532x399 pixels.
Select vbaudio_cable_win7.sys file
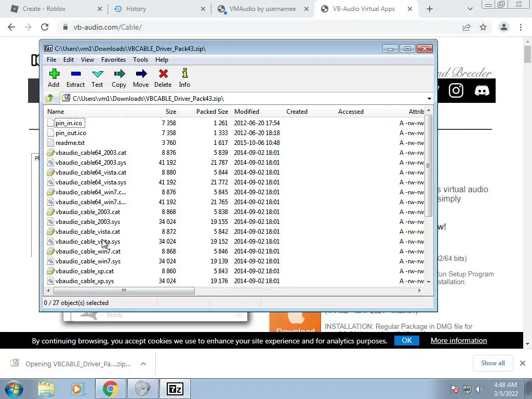click(x=88, y=261)
